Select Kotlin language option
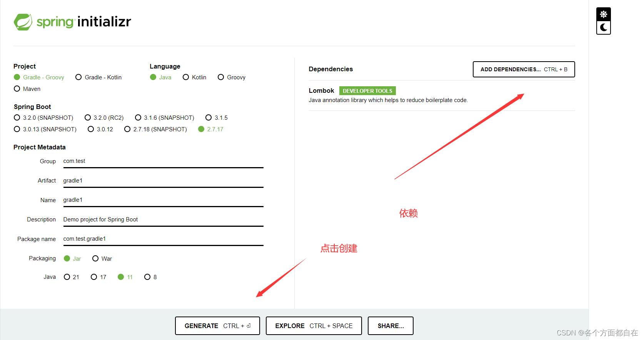Screen dimensions: 644x340 coord(195,77)
